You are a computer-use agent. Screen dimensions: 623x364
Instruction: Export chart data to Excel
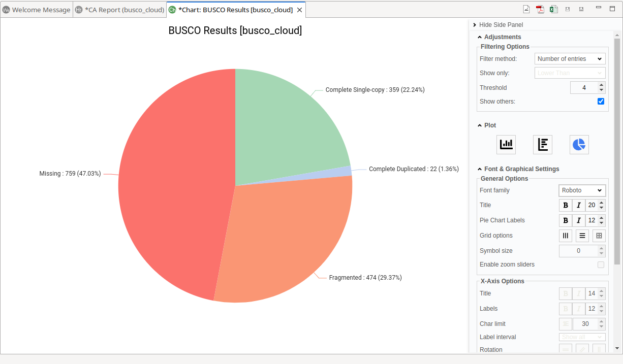pos(553,9)
